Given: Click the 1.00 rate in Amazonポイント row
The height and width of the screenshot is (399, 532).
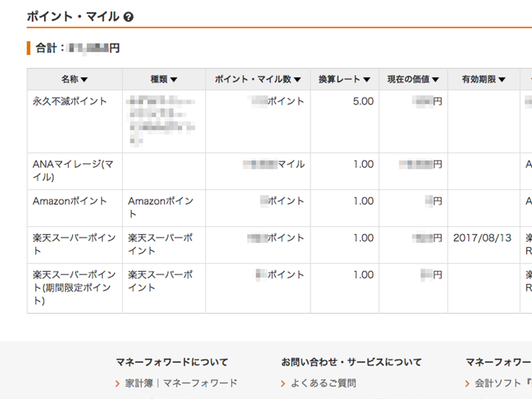Looking at the screenshot, I should [363, 201].
